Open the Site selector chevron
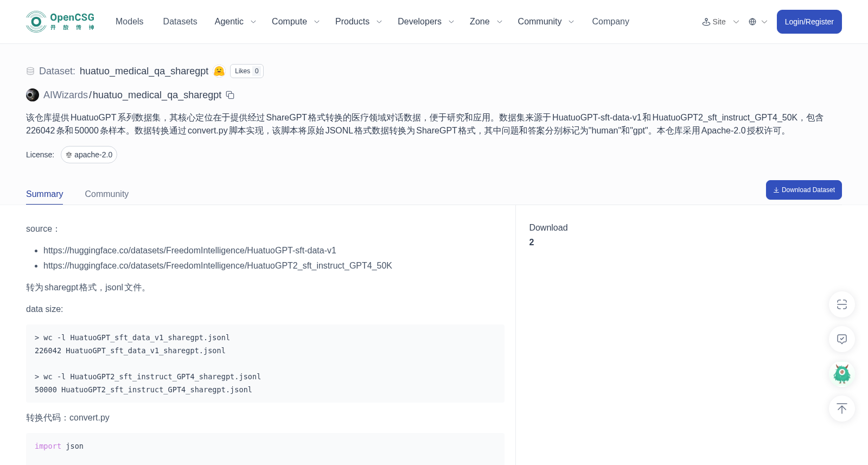This screenshot has width=868, height=465. point(736,22)
